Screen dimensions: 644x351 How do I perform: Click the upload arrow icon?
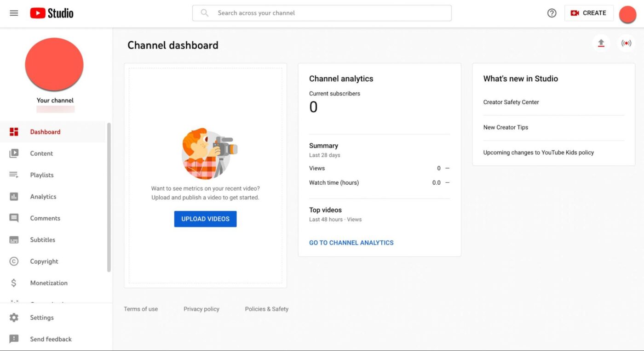tap(601, 43)
